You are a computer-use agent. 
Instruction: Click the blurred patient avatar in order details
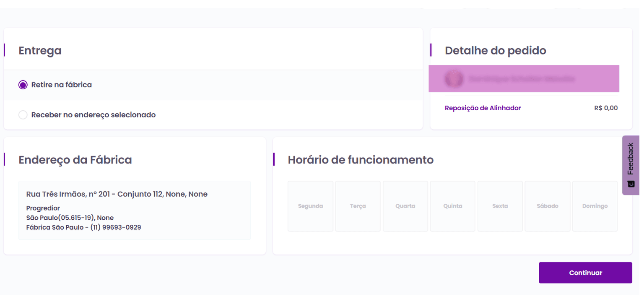click(454, 79)
